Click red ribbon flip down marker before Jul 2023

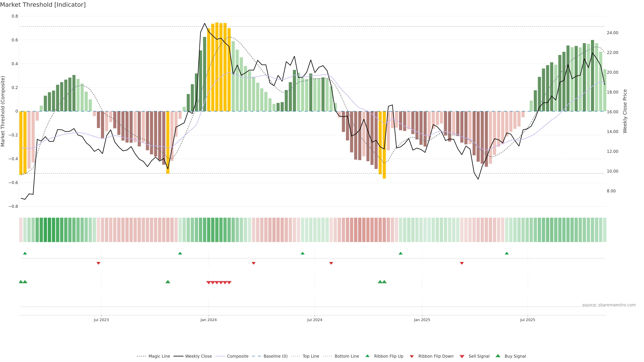pos(98,263)
